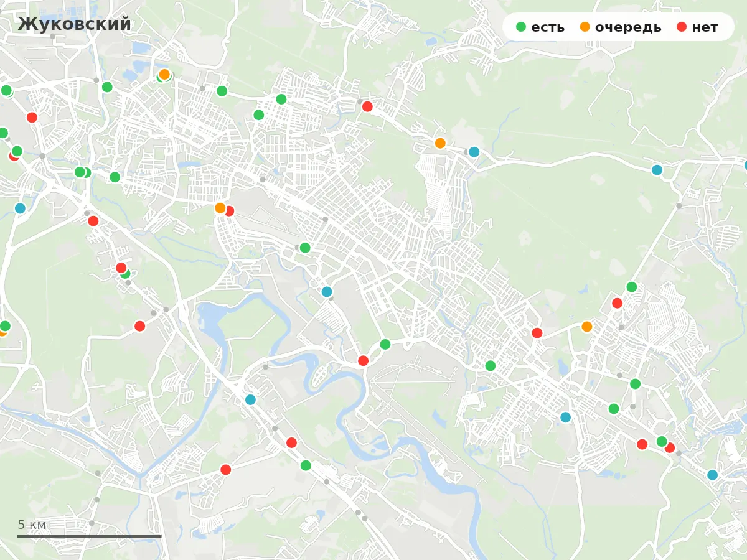Open teal marker near the bottom-right corner
This screenshot has height=560, width=747.
(712, 475)
